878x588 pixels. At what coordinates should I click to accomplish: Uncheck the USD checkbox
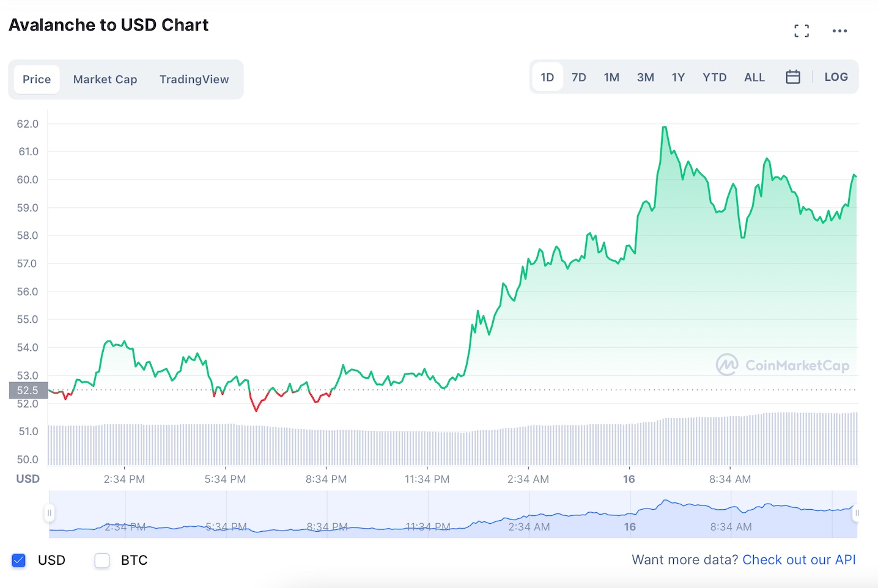19,560
